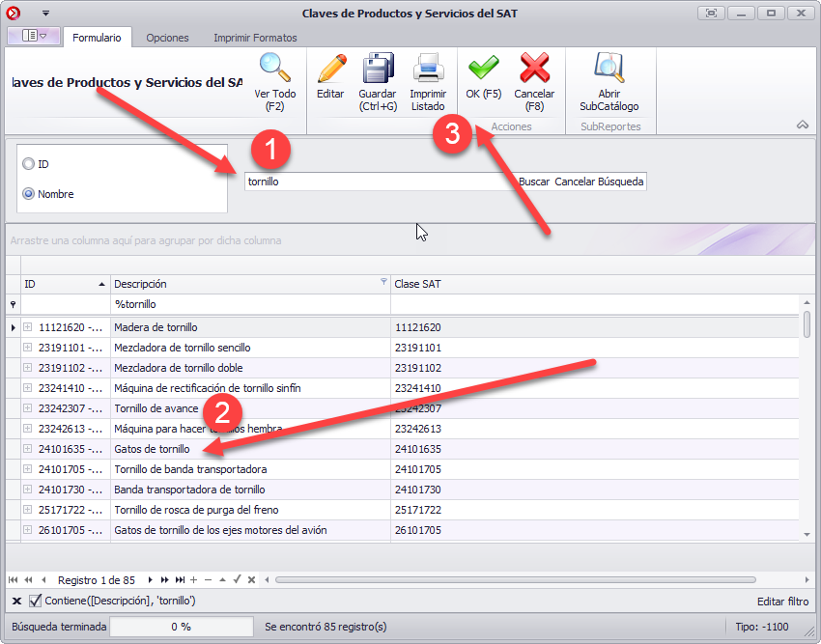The height and width of the screenshot is (644, 821).
Task: Click the full-screen display button in title bar
Action: 711,14
